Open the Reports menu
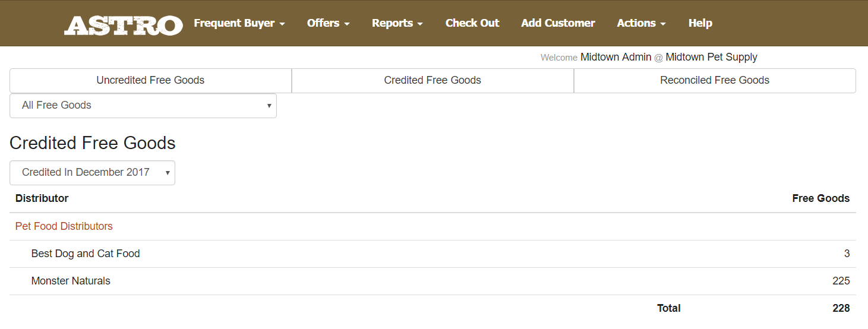 click(x=397, y=23)
